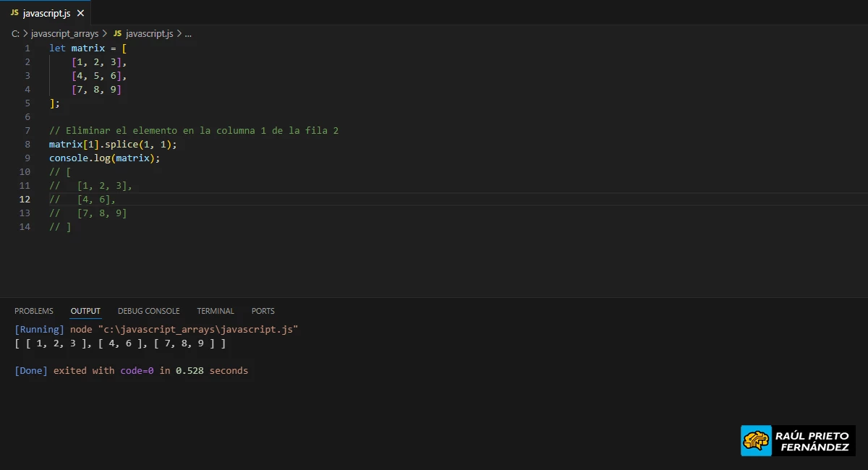The image size is (868, 470).
Task: Close the javascript.js tab
Action: pyautogui.click(x=80, y=12)
